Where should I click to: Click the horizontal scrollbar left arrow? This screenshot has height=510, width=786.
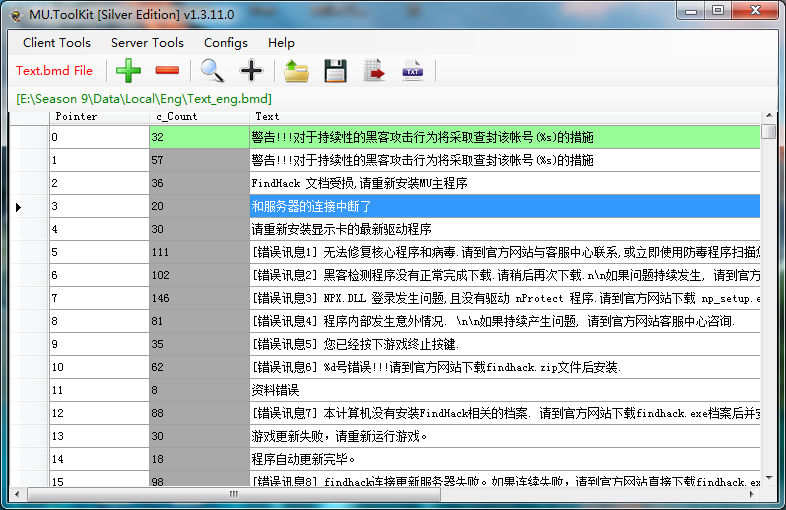click(x=17, y=494)
